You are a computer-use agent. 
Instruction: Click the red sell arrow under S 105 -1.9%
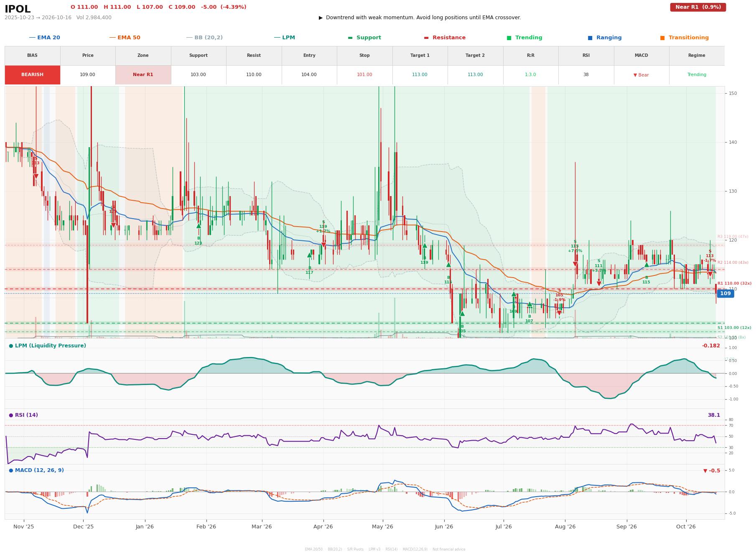[560, 313]
